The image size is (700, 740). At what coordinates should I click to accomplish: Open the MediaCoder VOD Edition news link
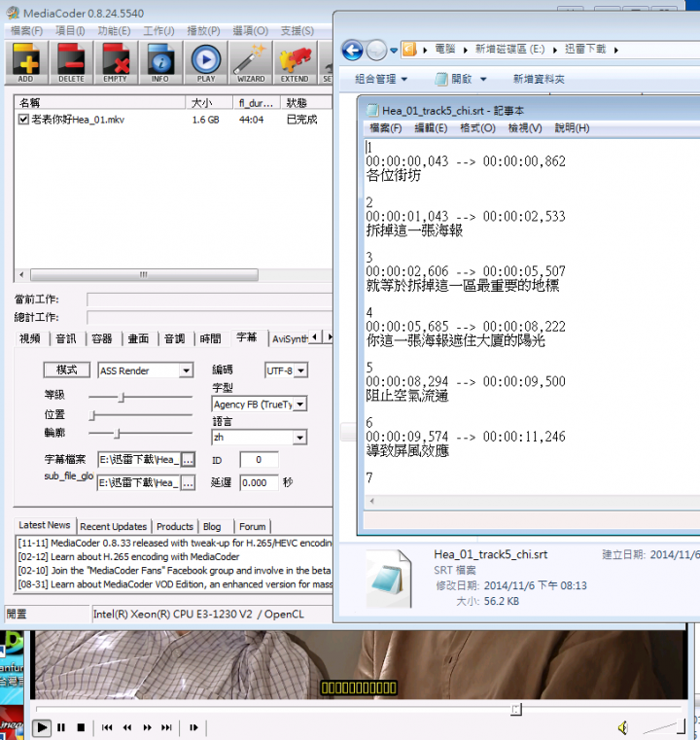(x=175, y=584)
